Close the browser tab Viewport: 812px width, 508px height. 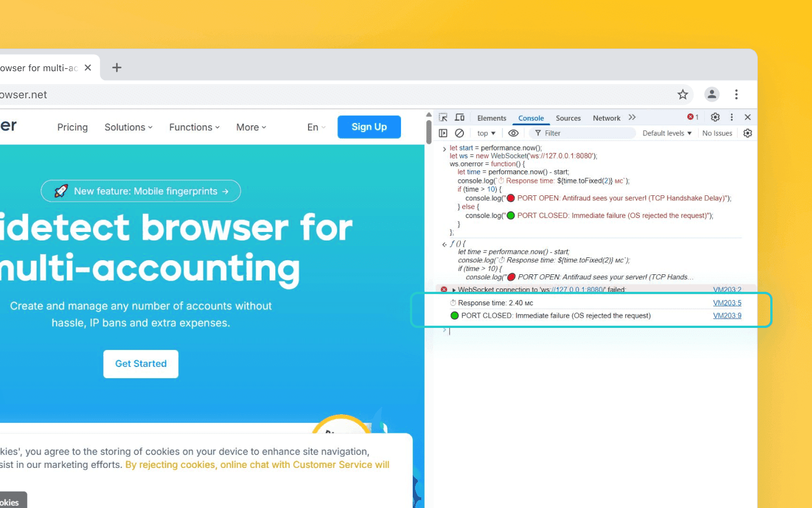pos(88,68)
